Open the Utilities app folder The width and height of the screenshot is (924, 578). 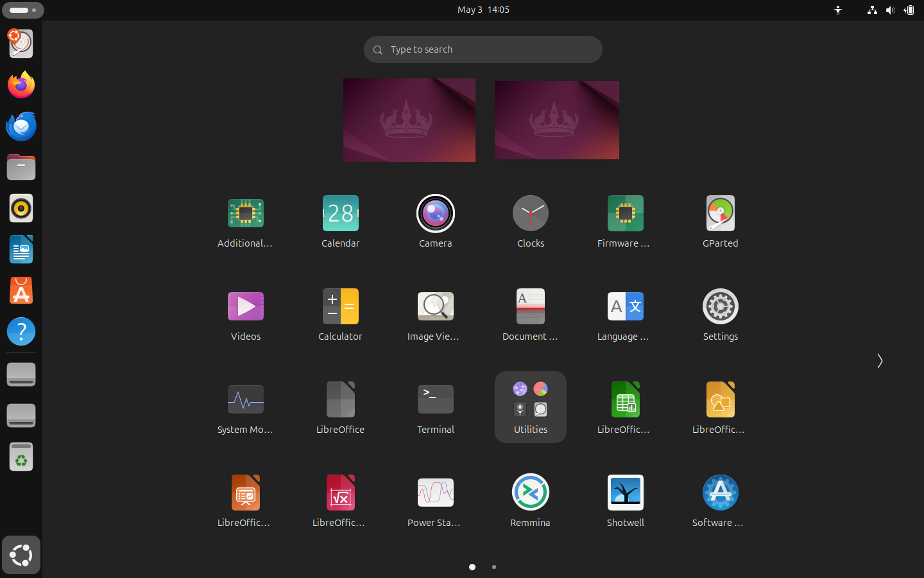(x=530, y=407)
